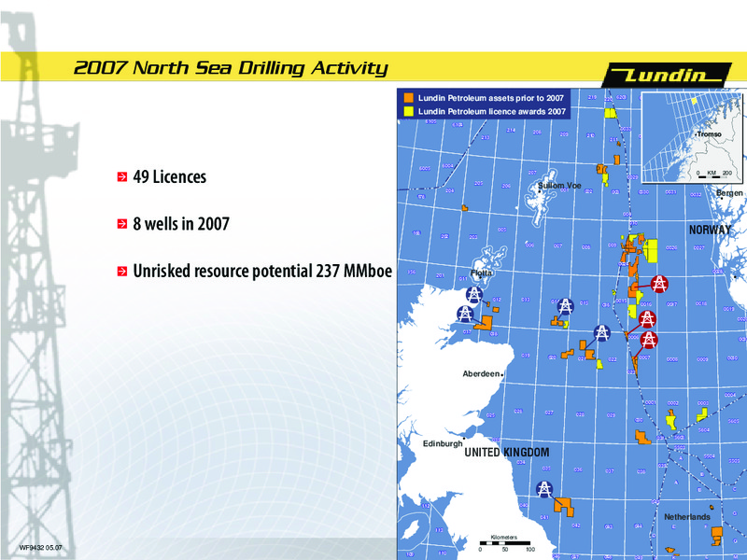Click the red rig icon above block 0017

coord(659,285)
